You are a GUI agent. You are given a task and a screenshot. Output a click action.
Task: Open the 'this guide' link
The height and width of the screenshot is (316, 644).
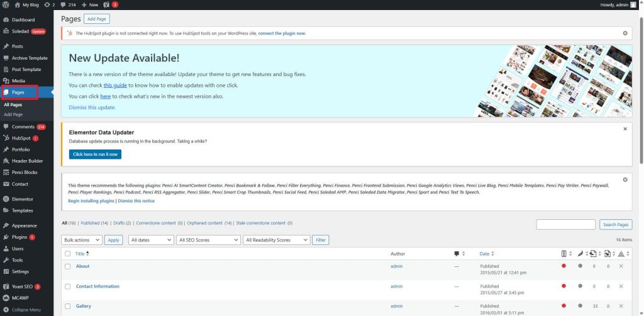pyautogui.click(x=115, y=85)
